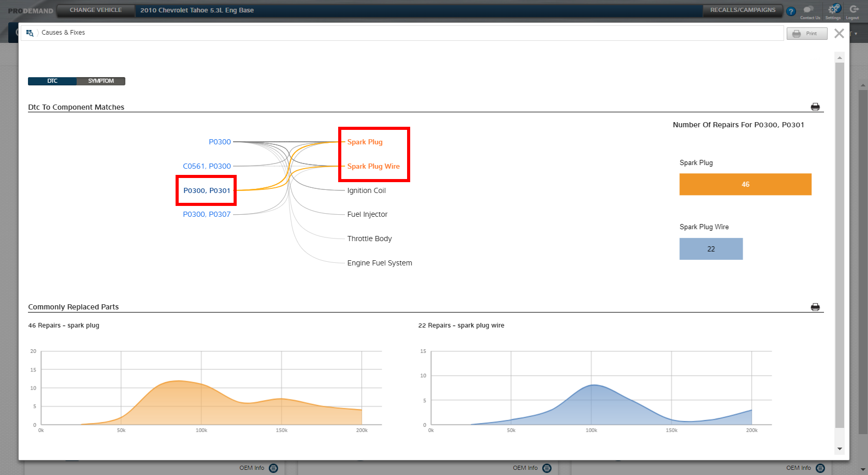
Task: Click the Causes & Fixes search icon
Action: [30, 33]
